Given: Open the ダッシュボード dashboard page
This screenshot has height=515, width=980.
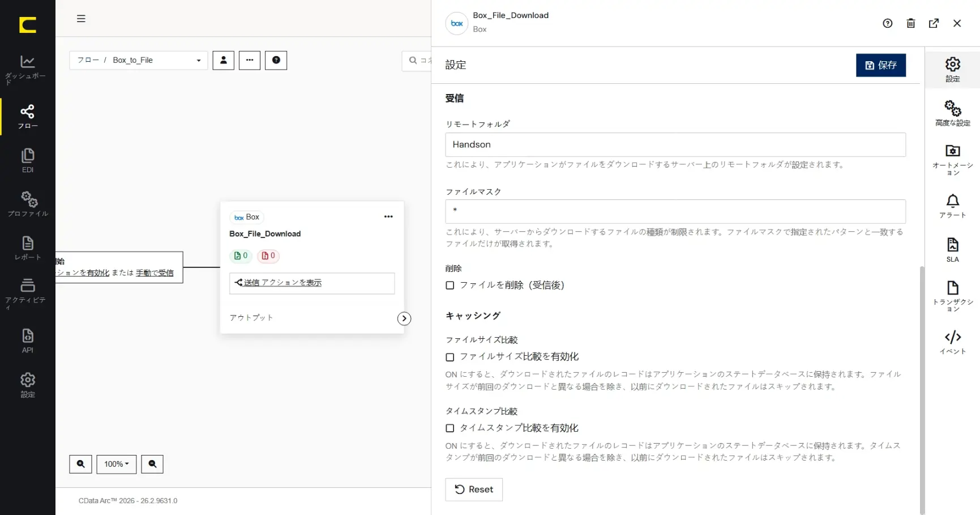Looking at the screenshot, I should (27, 70).
